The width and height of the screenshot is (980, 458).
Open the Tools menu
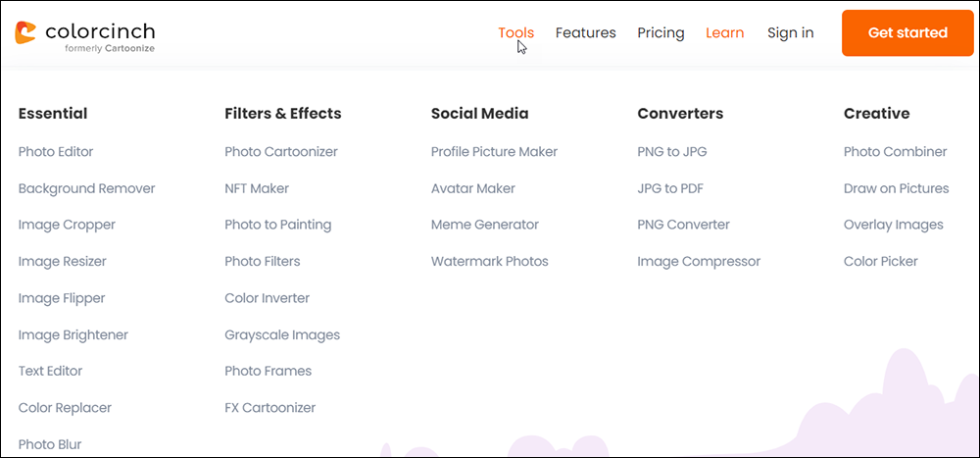515,32
